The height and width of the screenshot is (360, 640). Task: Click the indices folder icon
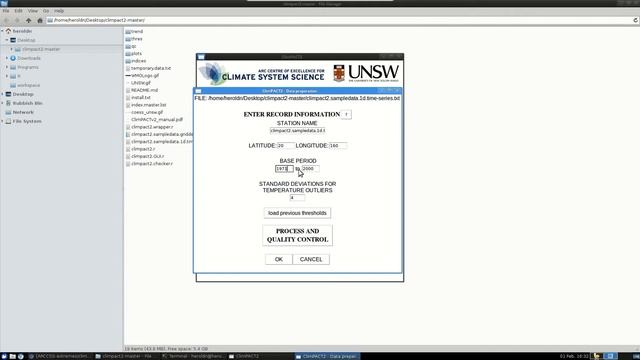128,61
